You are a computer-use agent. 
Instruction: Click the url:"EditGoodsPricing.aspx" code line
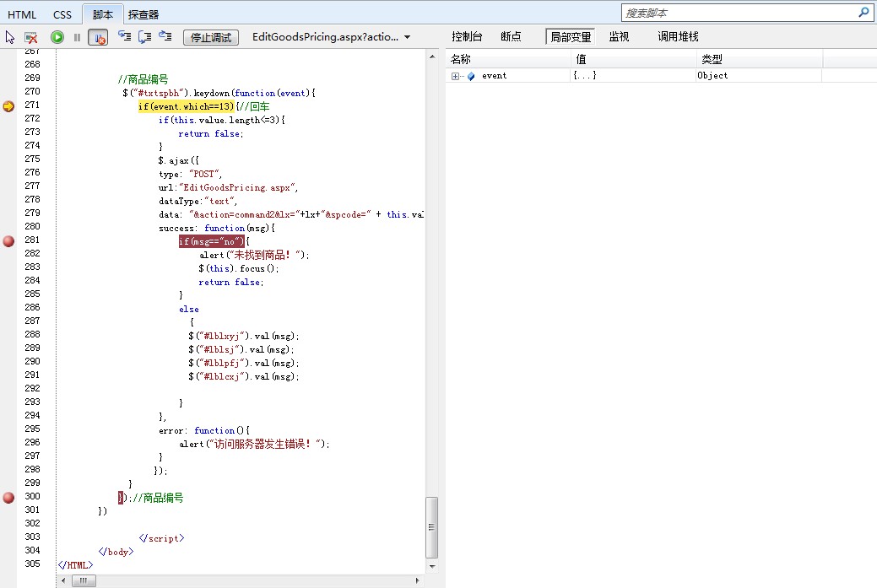click(x=228, y=188)
